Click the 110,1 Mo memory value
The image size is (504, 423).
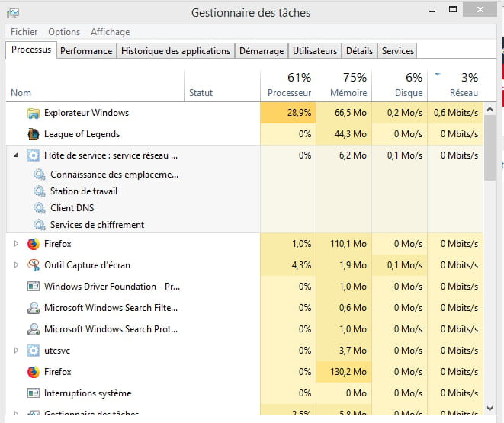tap(348, 244)
